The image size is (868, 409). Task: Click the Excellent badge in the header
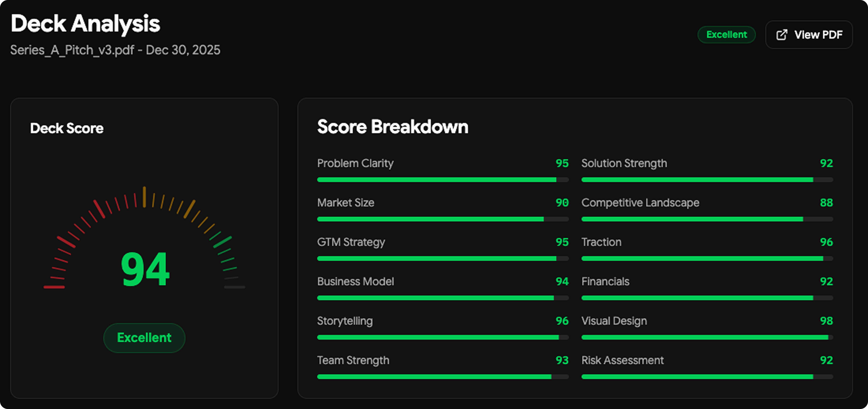coord(726,35)
